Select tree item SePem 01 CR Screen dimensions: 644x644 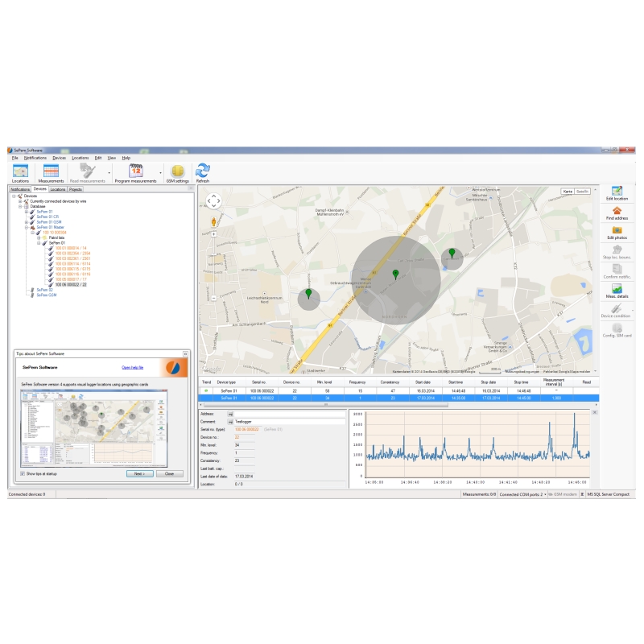click(47, 217)
